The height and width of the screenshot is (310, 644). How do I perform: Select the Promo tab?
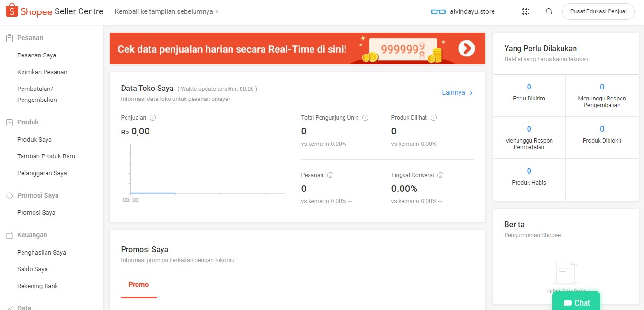point(138,285)
